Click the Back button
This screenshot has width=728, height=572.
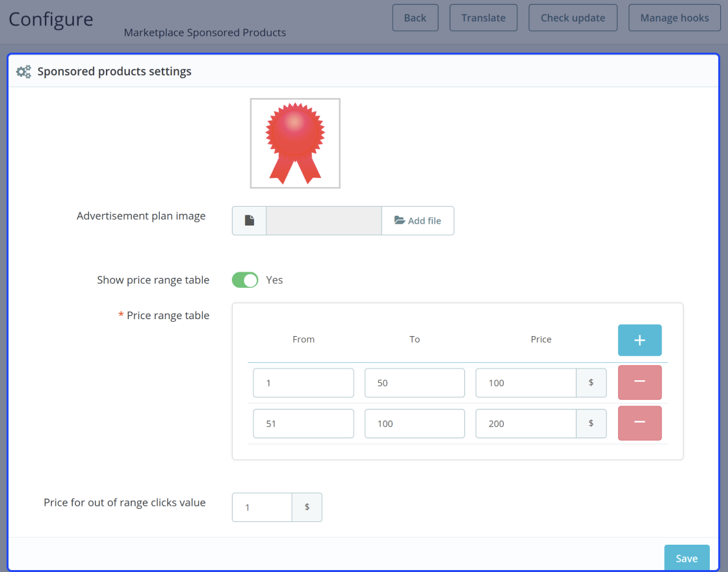pyautogui.click(x=415, y=18)
